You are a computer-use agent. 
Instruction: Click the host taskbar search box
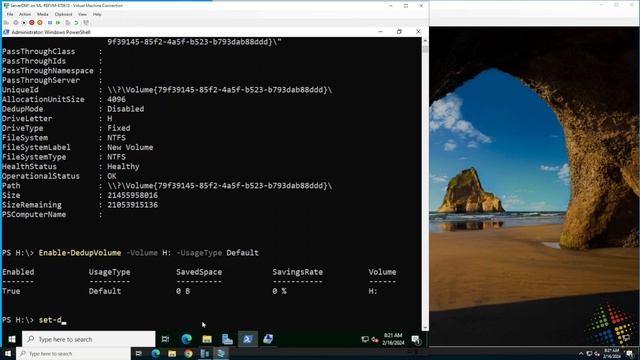73,353
